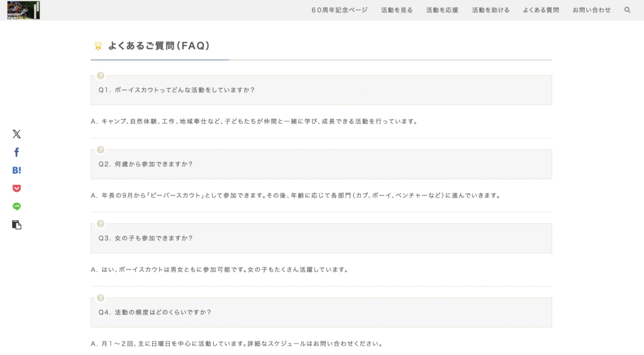This screenshot has height=355, width=644.
Task: Click question mark icon above Q3
Action: [100, 224]
